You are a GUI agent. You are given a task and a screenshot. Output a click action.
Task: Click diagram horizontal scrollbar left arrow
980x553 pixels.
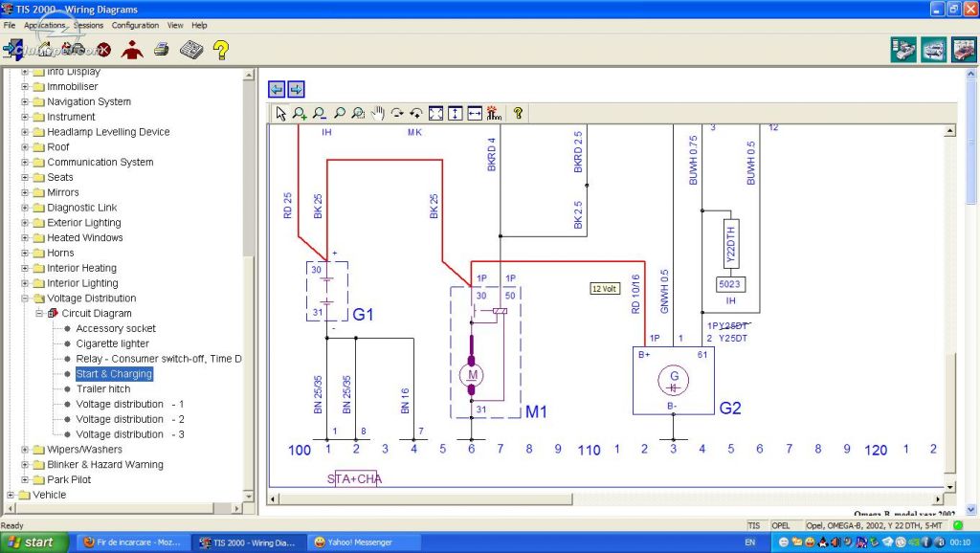273,498
